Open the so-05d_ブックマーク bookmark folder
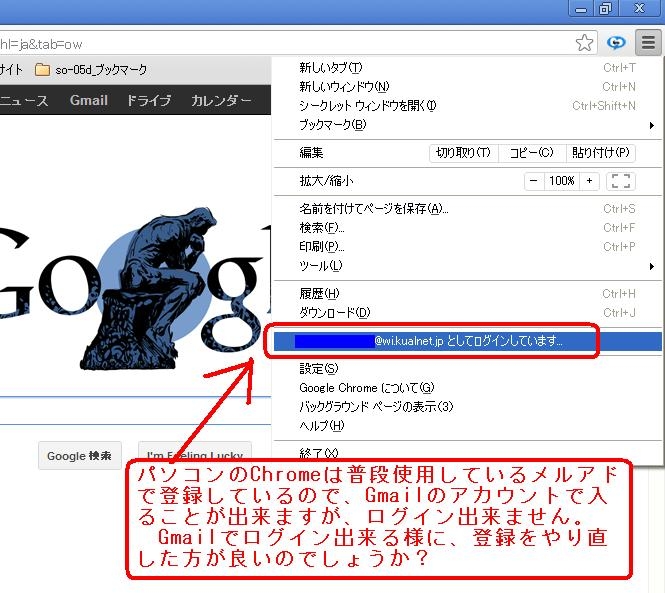This screenshot has height=593, width=665. click(91, 70)
